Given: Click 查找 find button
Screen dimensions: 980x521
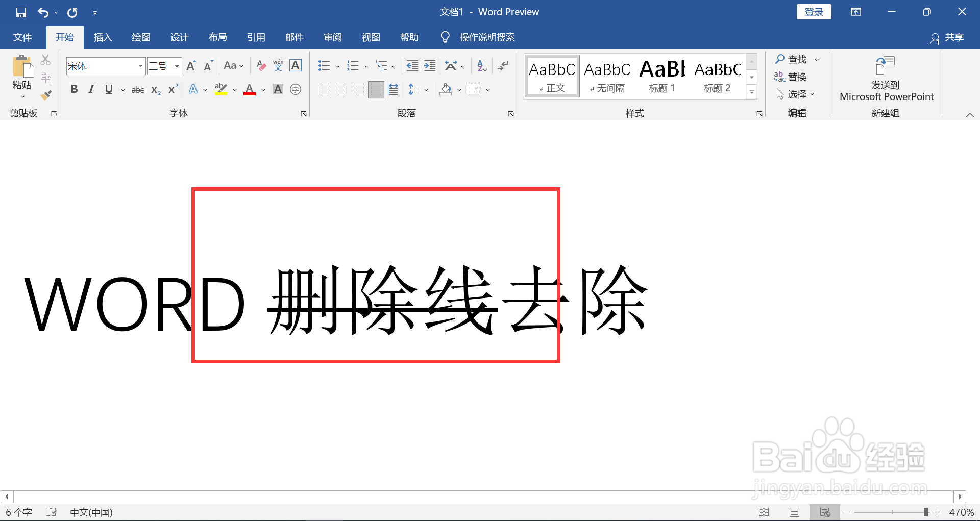Looking at the screenshot, I should [791, 60].
